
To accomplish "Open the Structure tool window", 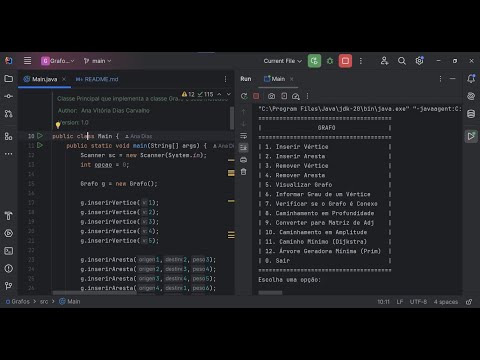I will tap(9, 136).
